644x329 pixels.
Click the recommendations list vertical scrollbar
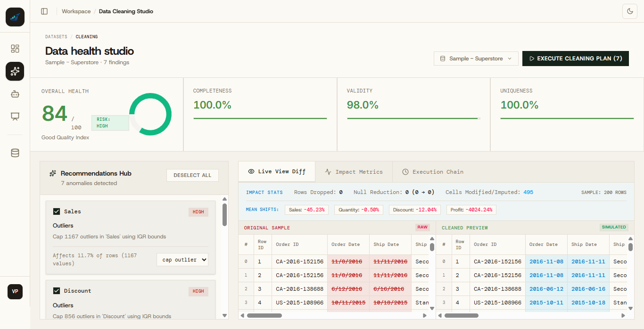(x=224, y=215)
